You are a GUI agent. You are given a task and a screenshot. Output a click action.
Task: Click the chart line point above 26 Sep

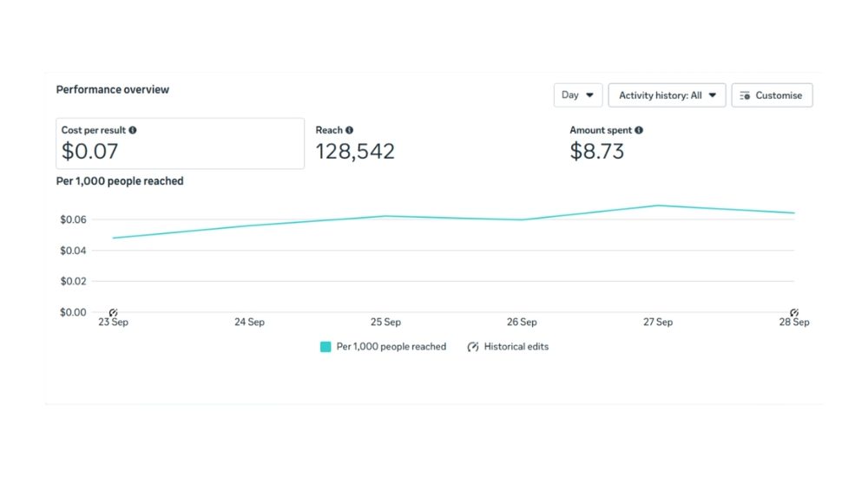522,219
